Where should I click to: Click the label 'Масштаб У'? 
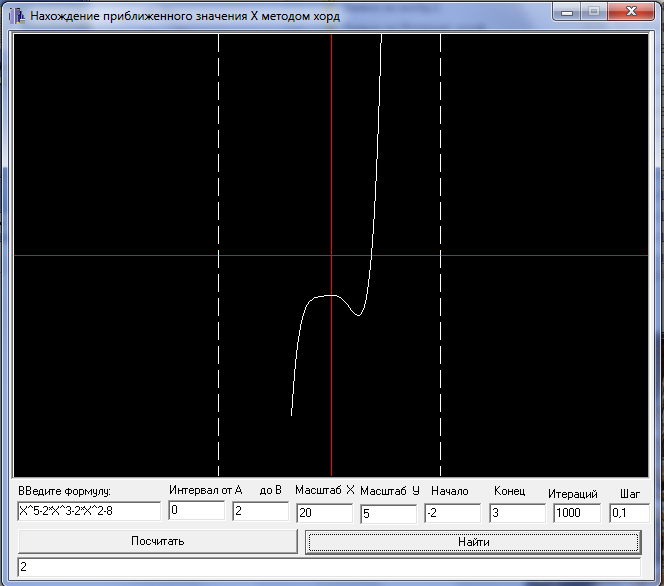pyautogui.click(x=390, y=491)
